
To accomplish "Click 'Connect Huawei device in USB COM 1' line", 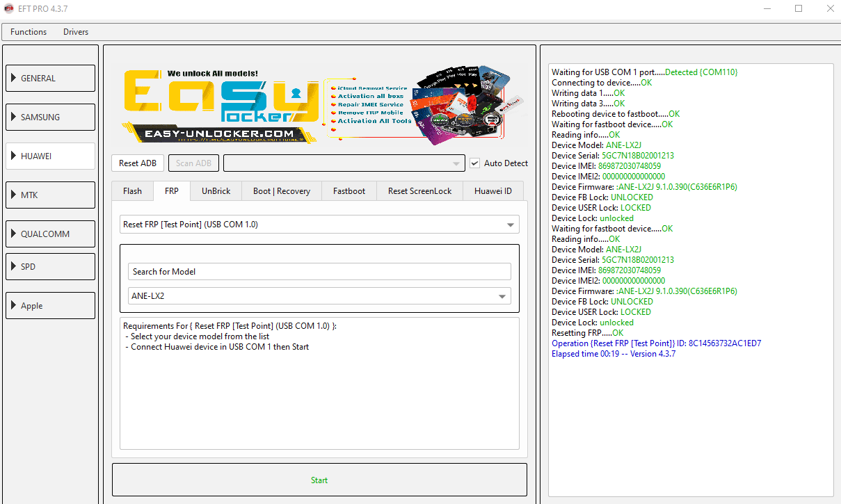I will click(217, 347).
